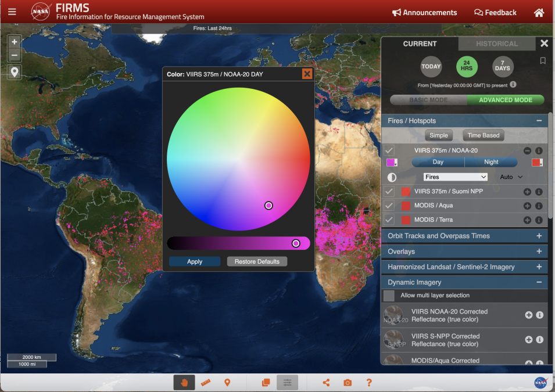Open the Feedback link
The height and width of the screenshot is (392, 555).
495,13
